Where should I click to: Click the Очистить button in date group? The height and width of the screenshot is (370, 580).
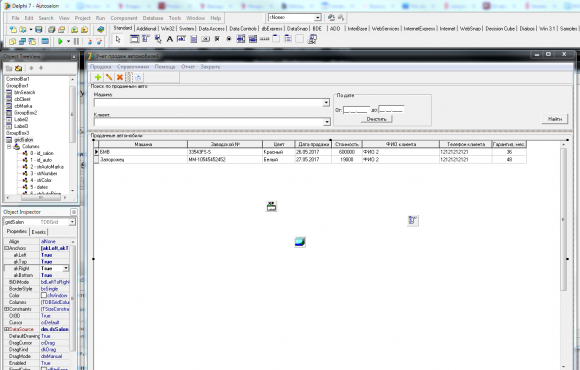[376, 119]
